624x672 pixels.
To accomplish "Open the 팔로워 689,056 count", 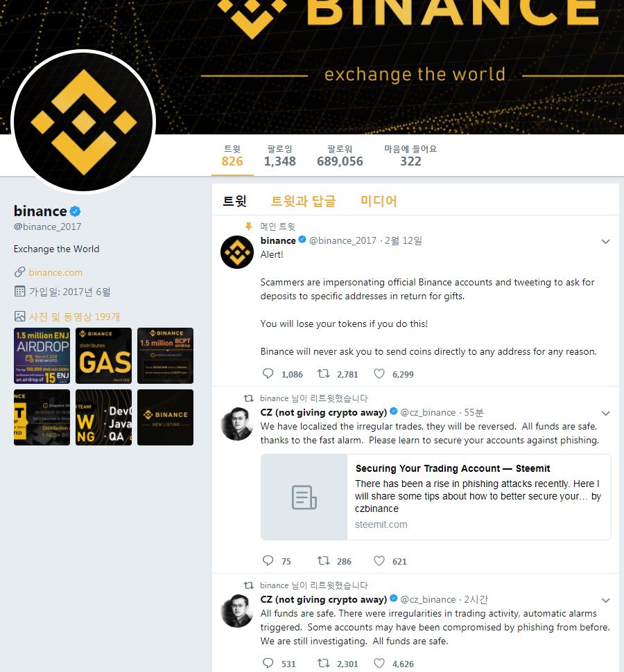I will (340, 156).
